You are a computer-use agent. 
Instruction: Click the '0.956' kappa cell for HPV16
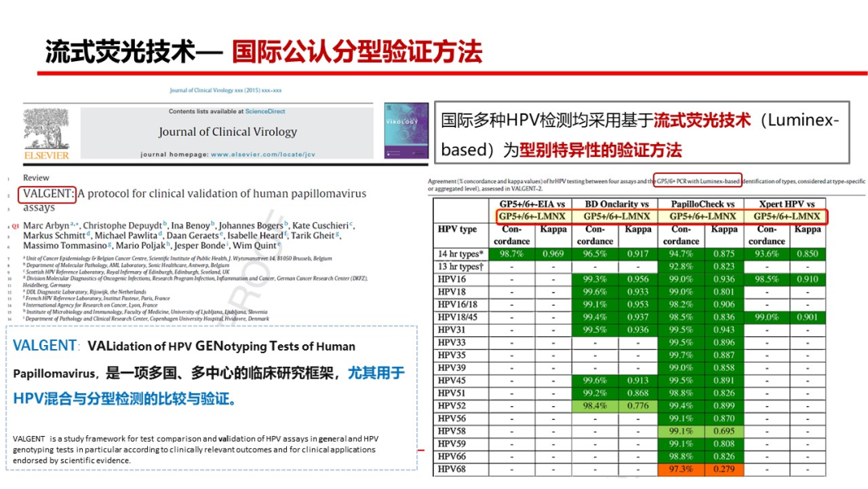tap(637, 279)
